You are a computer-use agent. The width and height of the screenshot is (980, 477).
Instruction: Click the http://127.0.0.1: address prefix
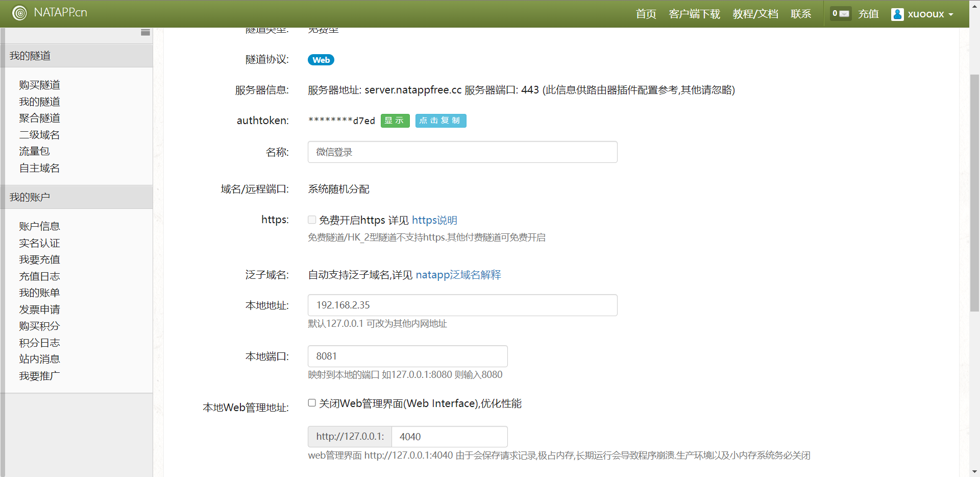(350, 437)
